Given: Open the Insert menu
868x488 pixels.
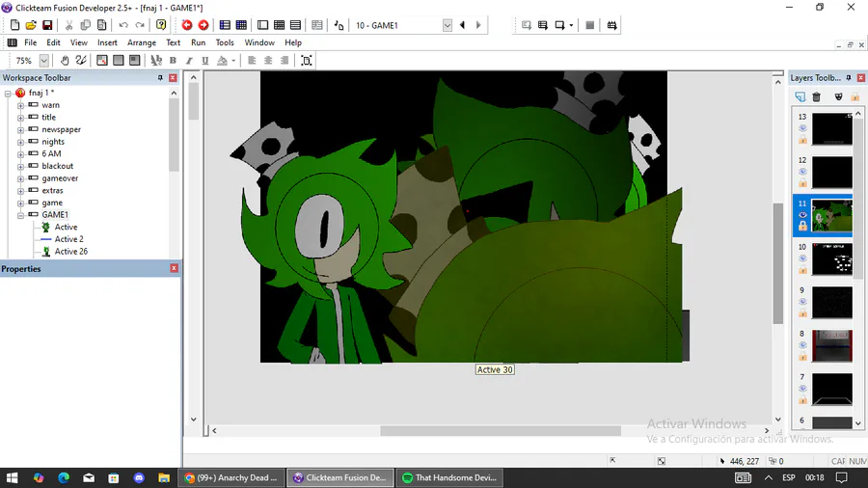Looking at the screenshot, I should click(107, 42).
